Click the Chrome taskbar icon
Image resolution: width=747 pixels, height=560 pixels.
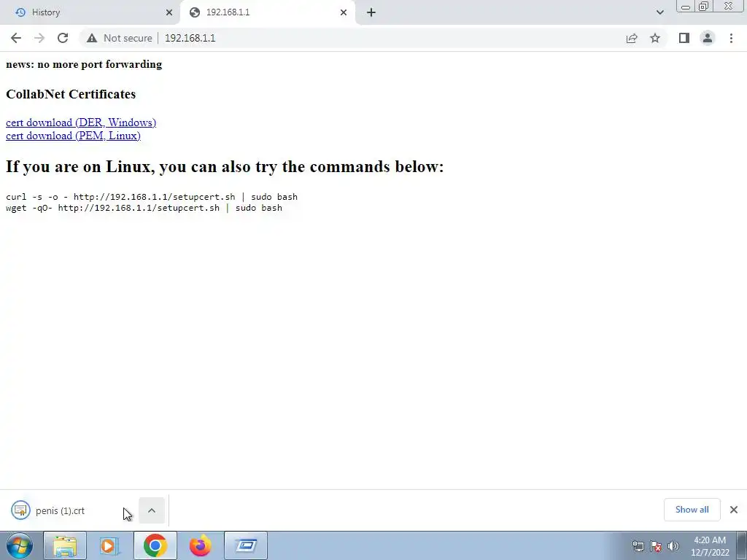155,545
